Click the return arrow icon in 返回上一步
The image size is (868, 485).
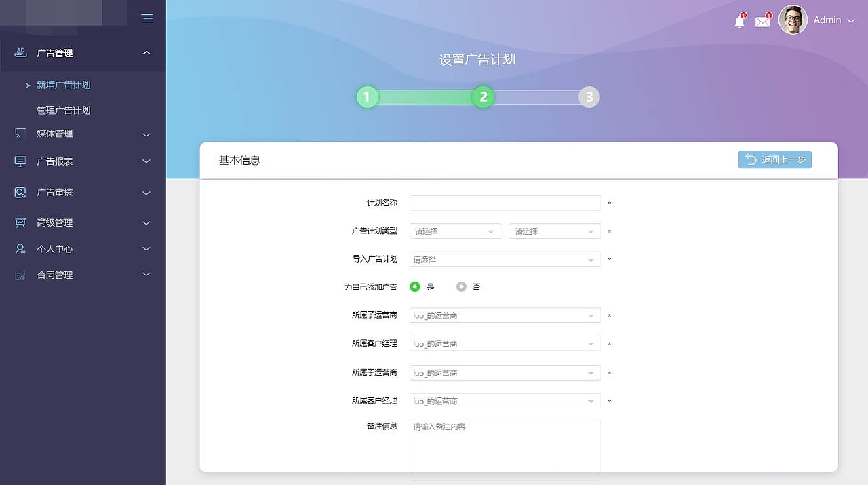[751, 159]
